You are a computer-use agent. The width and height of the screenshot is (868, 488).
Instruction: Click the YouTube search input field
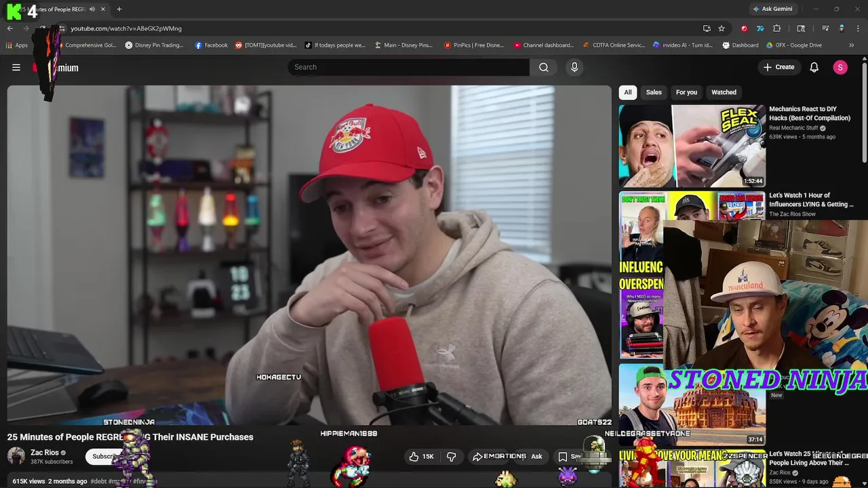(x=409, y=67)
